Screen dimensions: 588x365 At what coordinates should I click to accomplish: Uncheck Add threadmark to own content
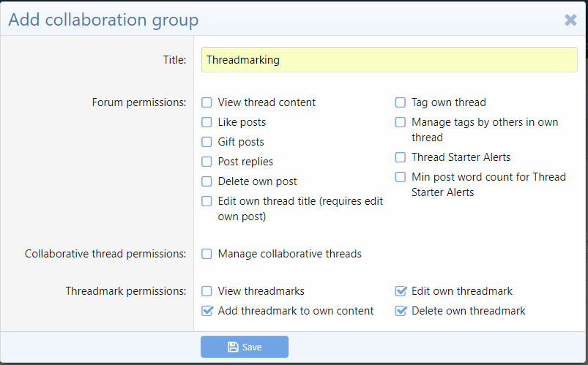click(x=207, y=311)
